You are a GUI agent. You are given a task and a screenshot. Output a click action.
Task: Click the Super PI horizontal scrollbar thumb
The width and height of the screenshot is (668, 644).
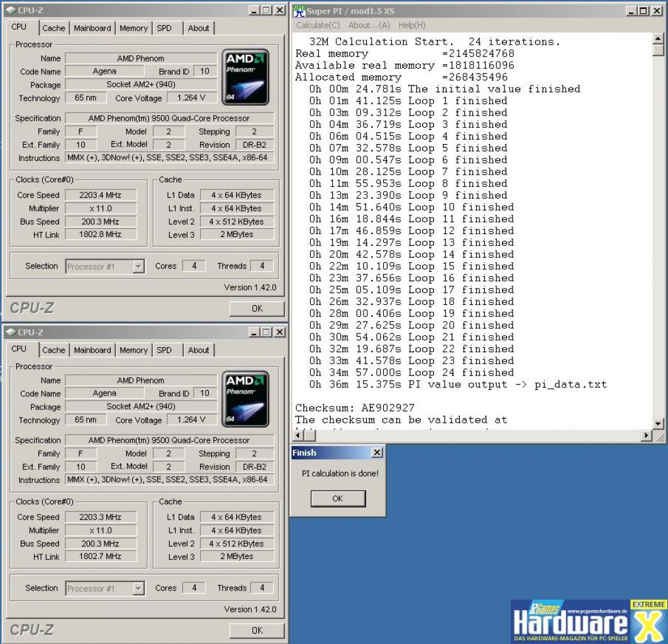pyautogui.click(x=309, y=435)
